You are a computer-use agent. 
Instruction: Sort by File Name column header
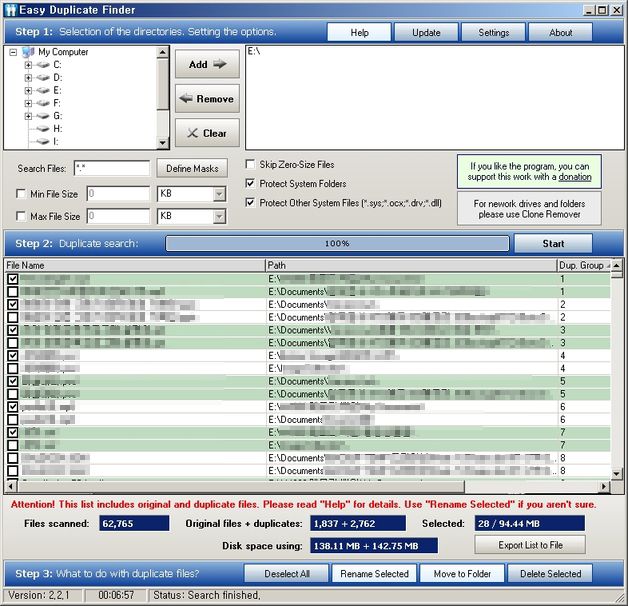pos(135,266)
